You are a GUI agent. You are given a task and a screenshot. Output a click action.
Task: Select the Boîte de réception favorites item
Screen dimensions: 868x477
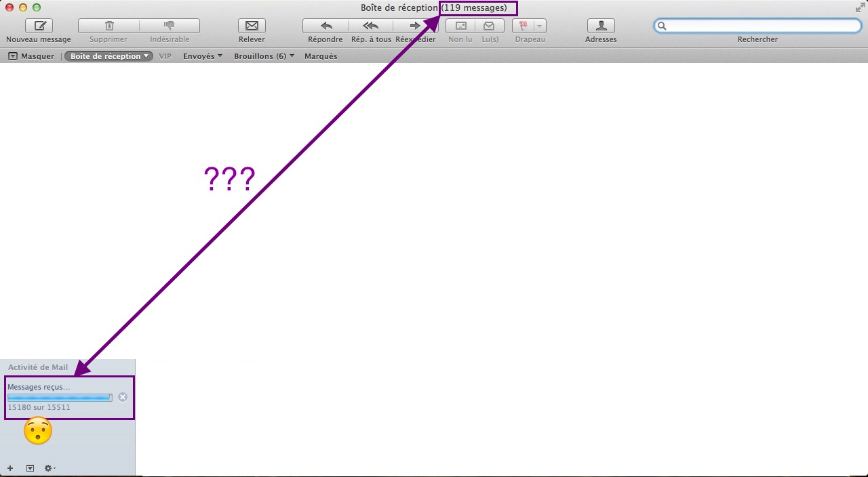coord(108,56)
